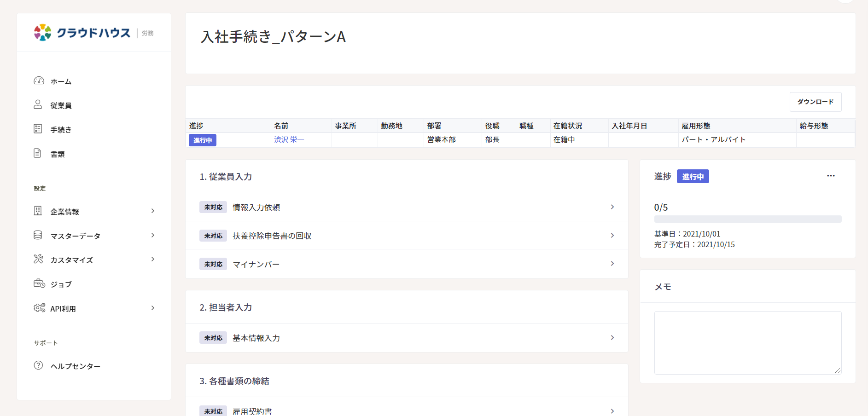Image resolution: width=868 pixels, height=416 pixels.
Task: Open 情報入力依頼 row chevron
Action: tap(612, 207)
